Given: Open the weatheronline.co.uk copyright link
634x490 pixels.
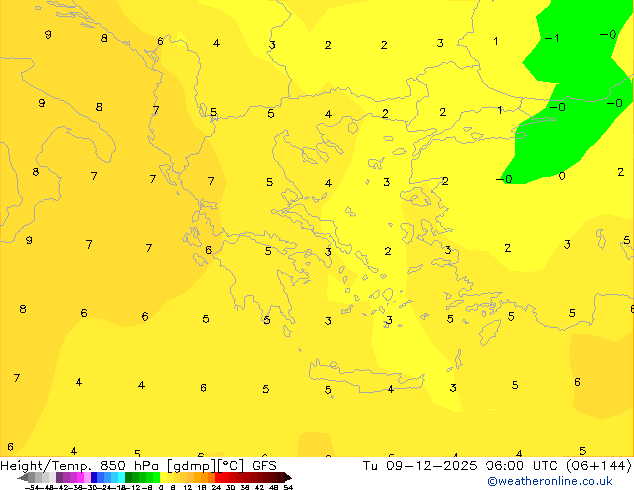Looking at the screenshot, I should coord(549,481).
